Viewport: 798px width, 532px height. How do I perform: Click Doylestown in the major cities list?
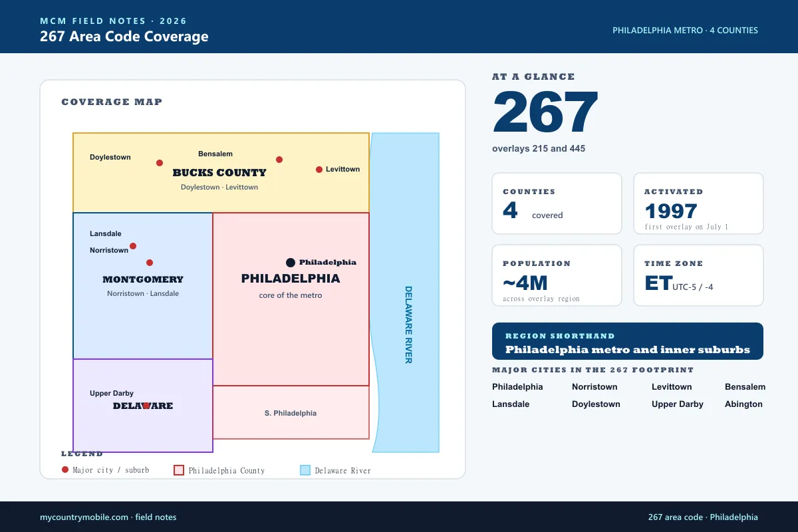click(596, 404)
